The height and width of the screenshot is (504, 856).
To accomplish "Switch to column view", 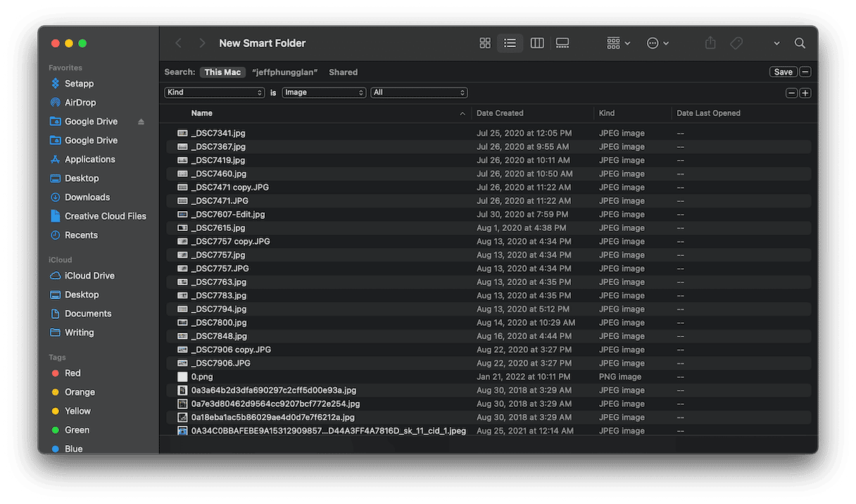I will click(536, 43).
